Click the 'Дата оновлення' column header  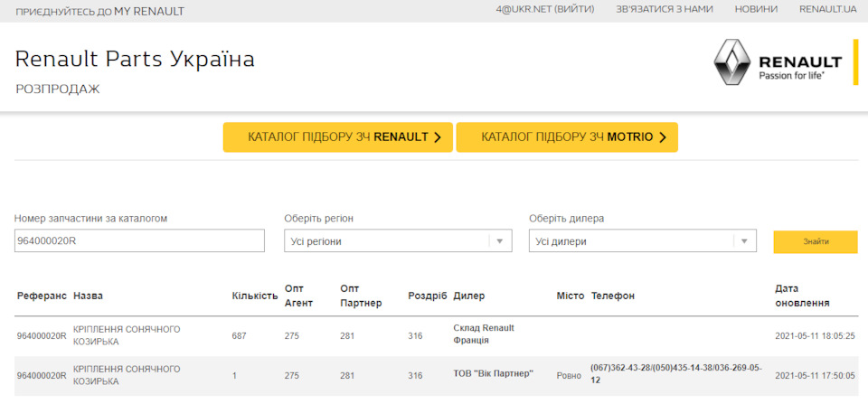802,296
